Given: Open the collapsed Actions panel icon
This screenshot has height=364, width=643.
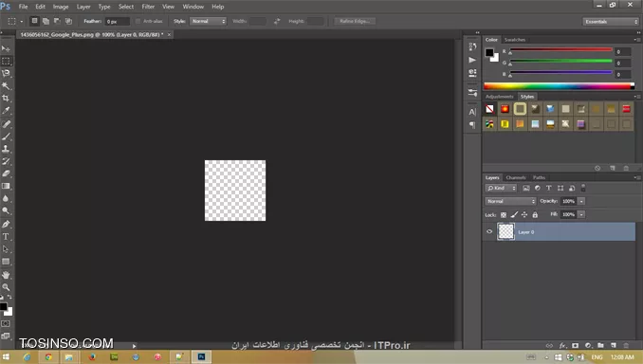Looking at the screenshot, I should 472,60.
